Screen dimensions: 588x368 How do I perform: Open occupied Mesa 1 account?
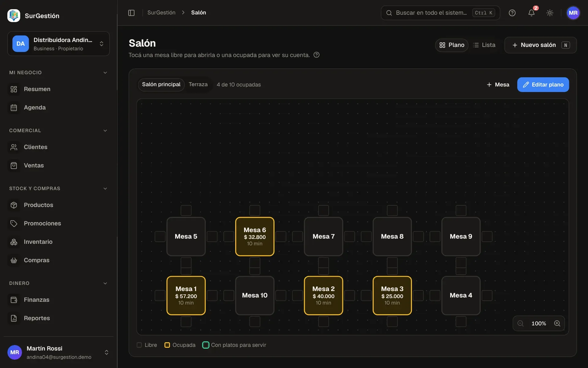tap(186, 296)
